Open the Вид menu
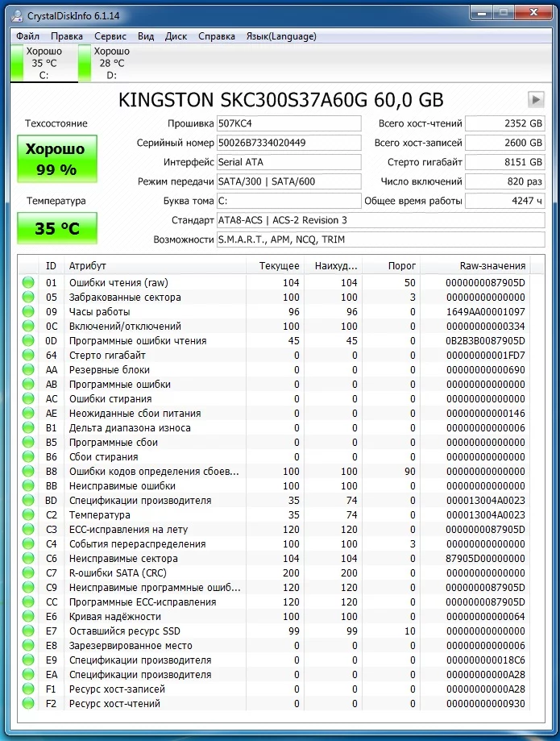The width and height of the screenshot is (560, 741). point(146,36)
